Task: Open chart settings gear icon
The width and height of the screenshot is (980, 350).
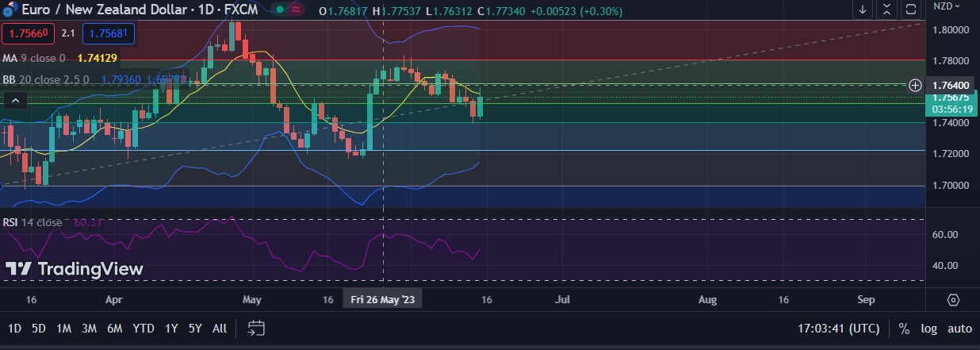Action: [953, 300]
